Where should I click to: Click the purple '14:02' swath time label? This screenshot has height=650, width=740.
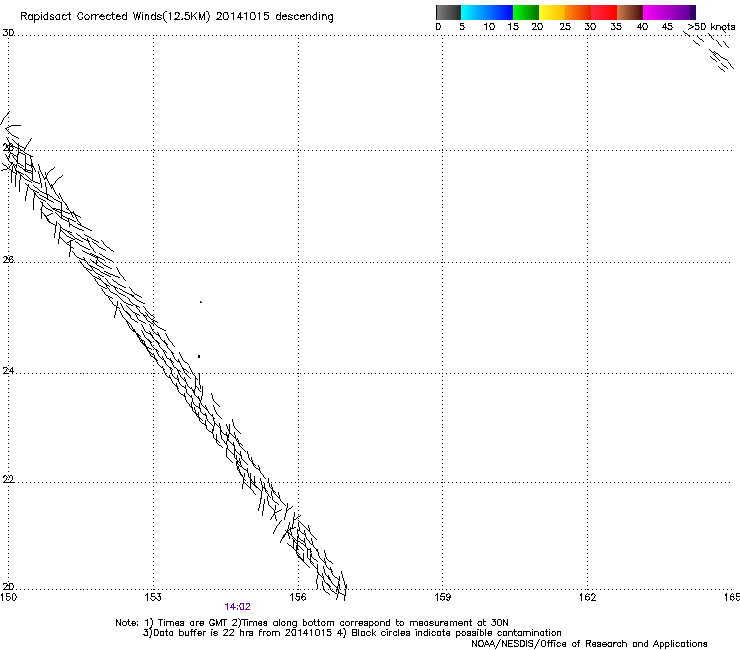pyautogui.click(x=237, y=607)
